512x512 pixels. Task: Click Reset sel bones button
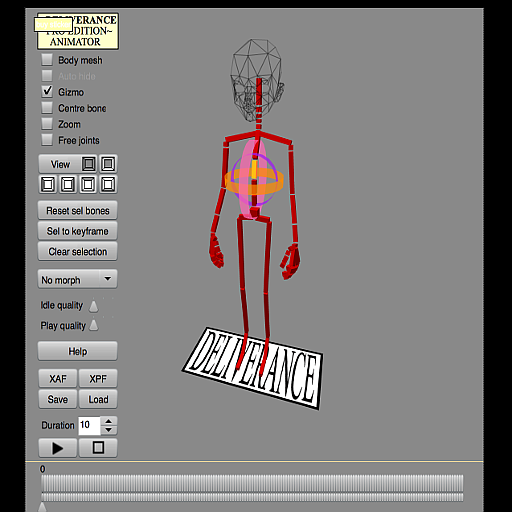coord(78,210)
